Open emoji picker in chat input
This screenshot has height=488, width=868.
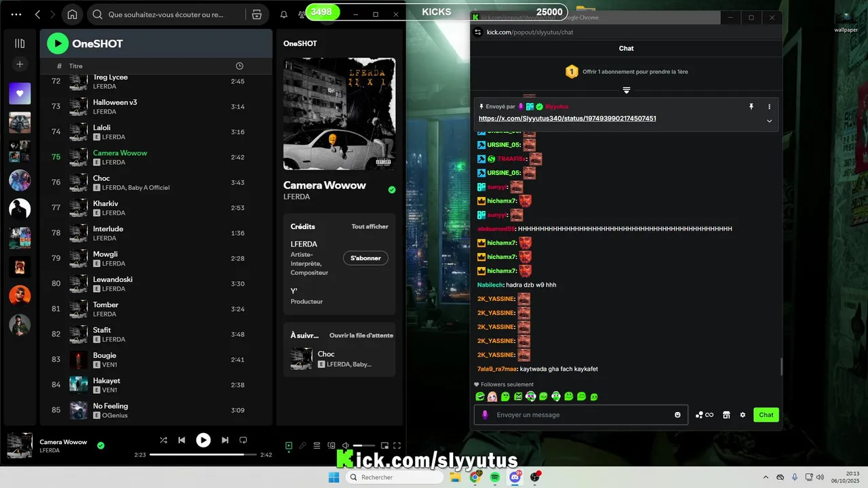[677, 415]
